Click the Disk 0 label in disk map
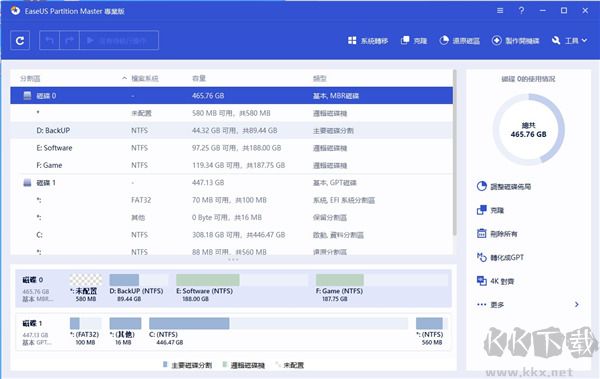600x379 pixels. (x=33, y=280)
